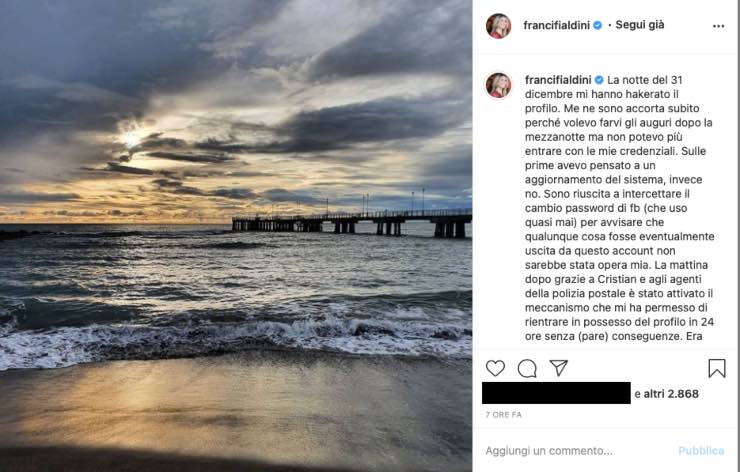This screenshot has height=472, width=740.
Task: View the list of "altri 2.868" likes
Action: coord(672,394)
